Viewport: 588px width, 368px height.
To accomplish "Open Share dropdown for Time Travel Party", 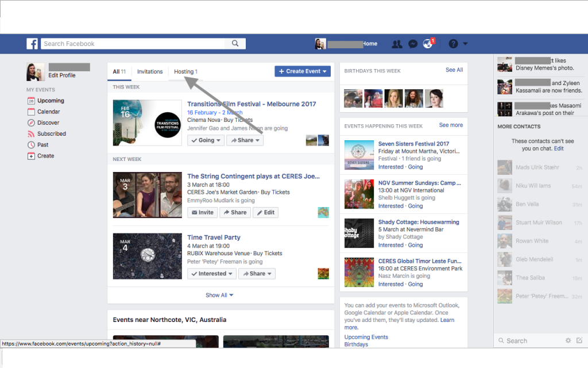I will point(257,274).
